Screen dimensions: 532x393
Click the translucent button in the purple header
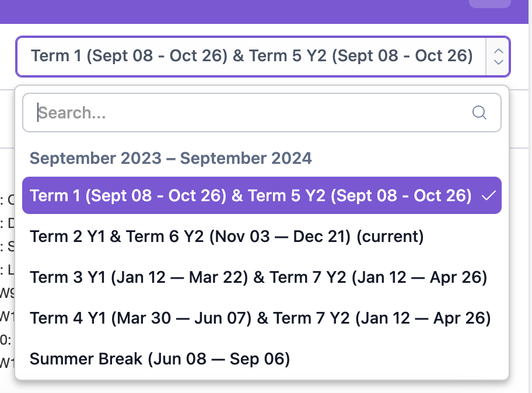pyautogui.click(x=489, y=3)
